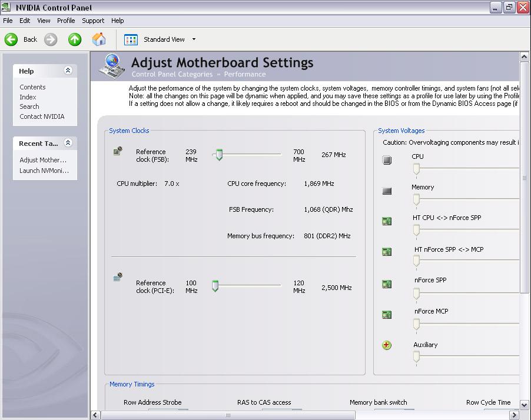The height and width of the screenshot is (420, 531).
Task: Click the Back label in toolbar
Action: 30,39
